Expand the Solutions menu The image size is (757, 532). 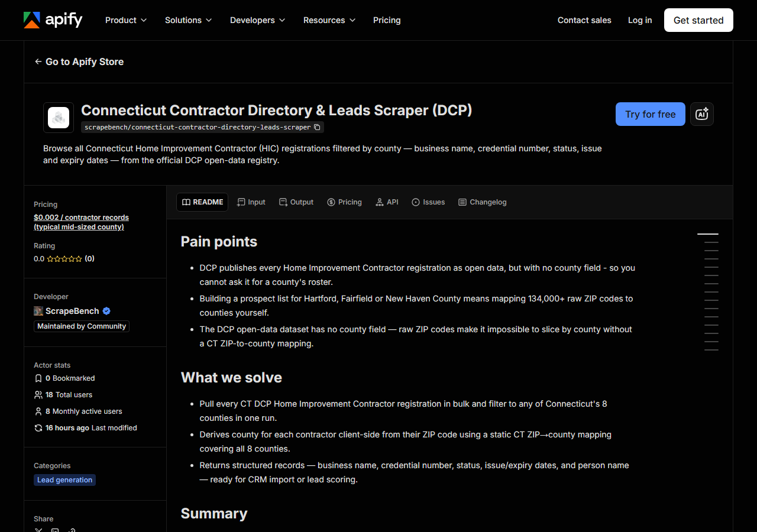point(188,20)
